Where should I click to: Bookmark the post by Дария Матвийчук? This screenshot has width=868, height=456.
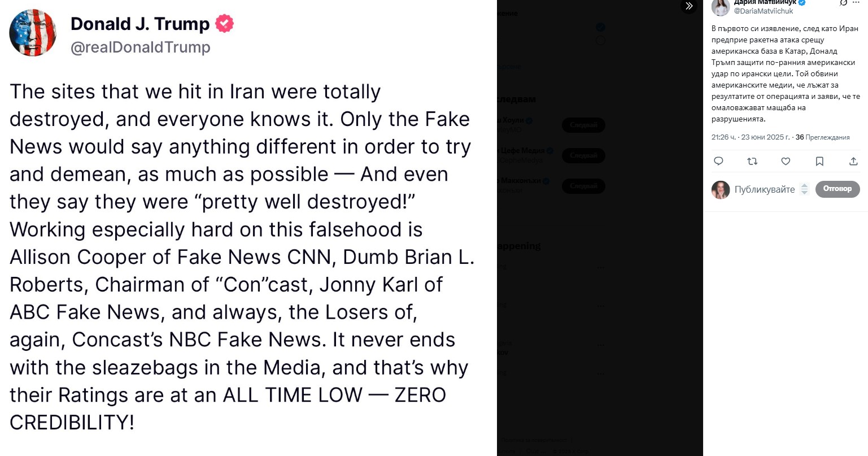(819, 161)
